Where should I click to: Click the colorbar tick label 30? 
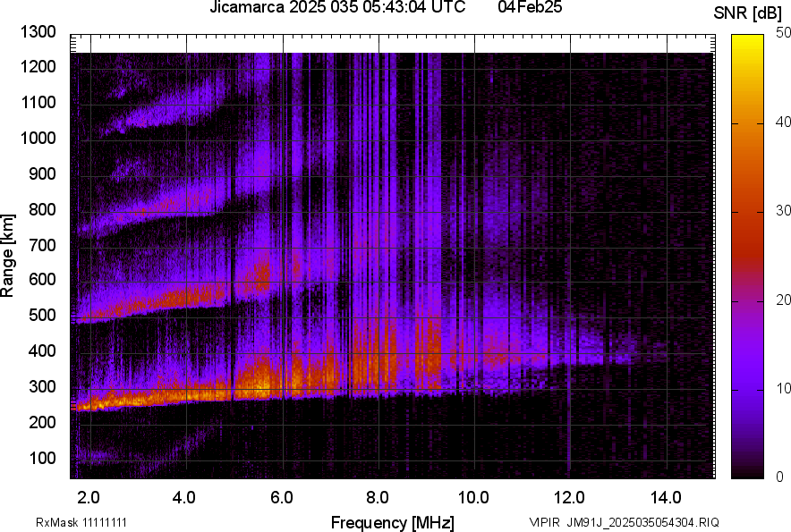(x=784, y=211)
